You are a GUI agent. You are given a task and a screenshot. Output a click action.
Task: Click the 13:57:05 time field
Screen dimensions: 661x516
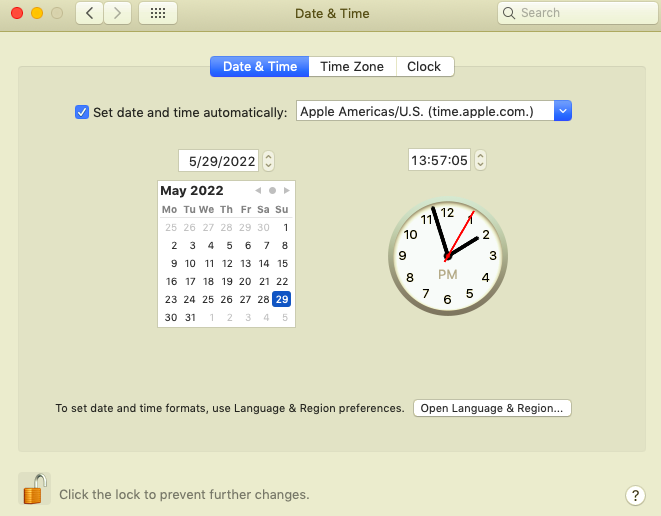pyautogui.click(x=439, y=160)
